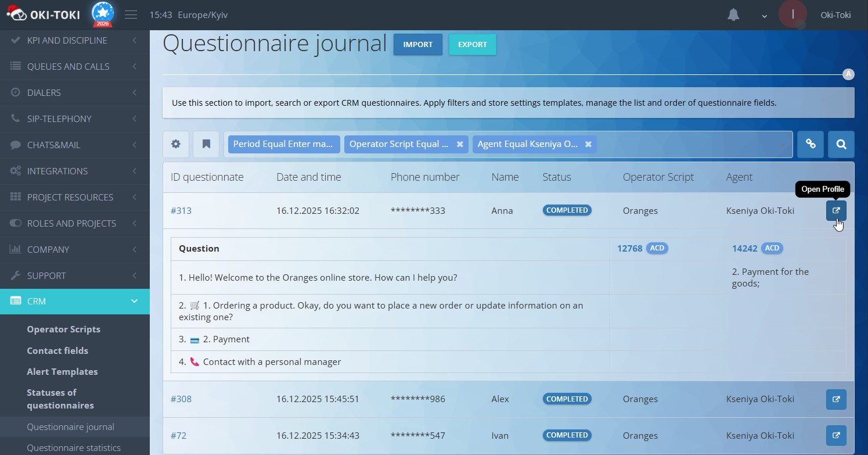Open profile icon on Alex's row
This screenshot has height=455, width=868.
tap(836, 399)
